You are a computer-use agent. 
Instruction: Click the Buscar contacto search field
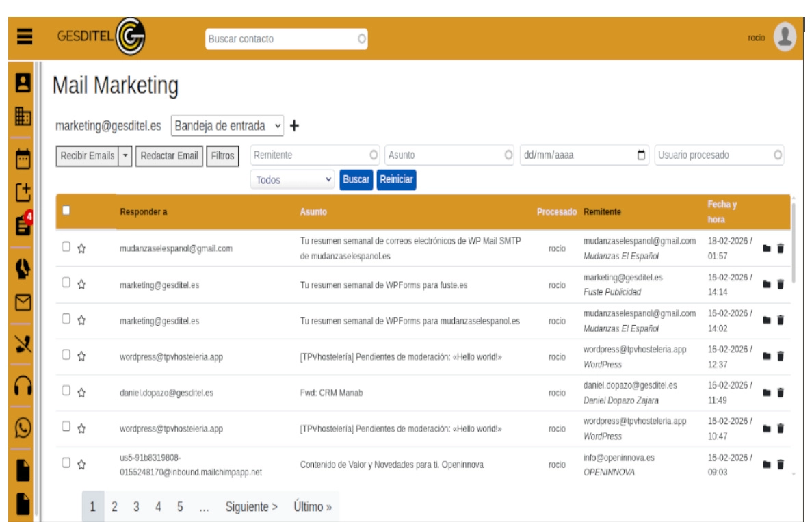point(286,39)
